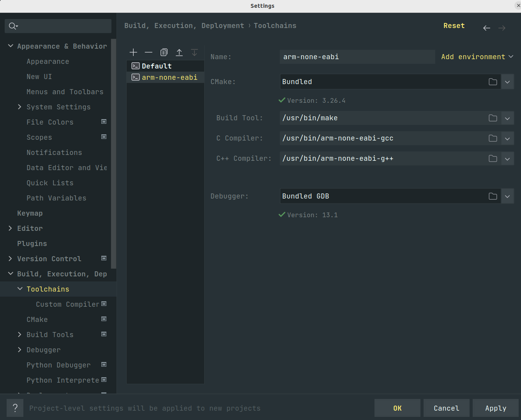521x420 pixels.
Task: Click the copy toolchain icon
Action: pyautogui.click(x=164, y=53)
